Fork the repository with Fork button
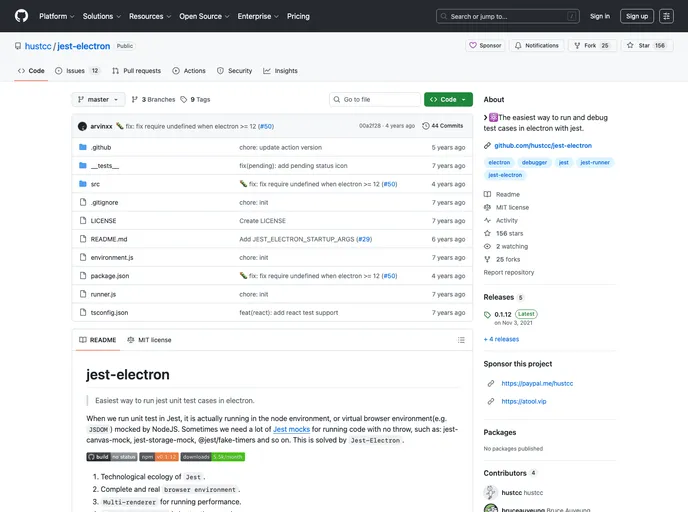This screenshot has width=688, height=512. [x=592, y=46]
